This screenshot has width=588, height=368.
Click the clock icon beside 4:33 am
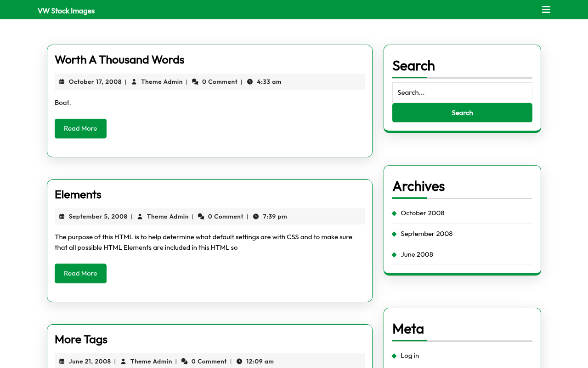point(250,82)
